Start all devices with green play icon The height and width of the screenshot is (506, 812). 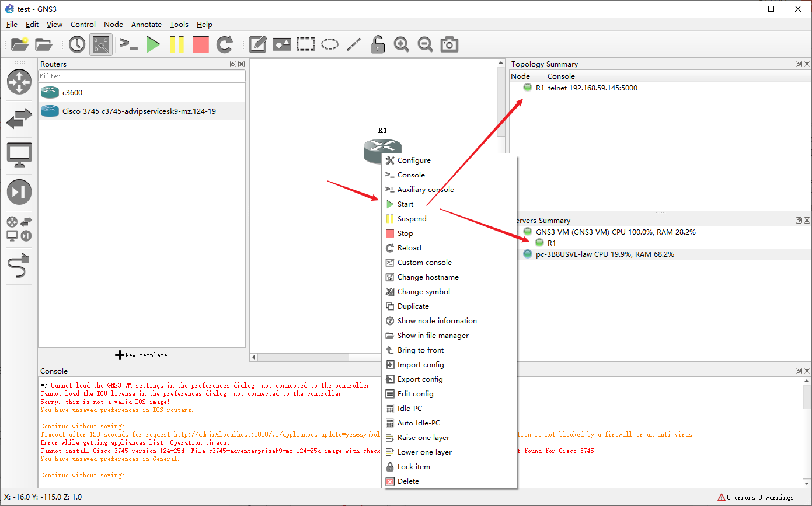click(154, 44)
